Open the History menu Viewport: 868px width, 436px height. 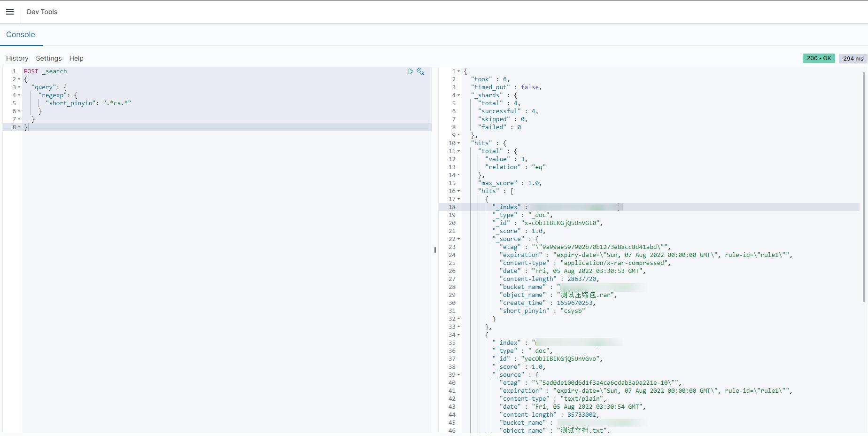pyautogui.click(x=17, y=58)
